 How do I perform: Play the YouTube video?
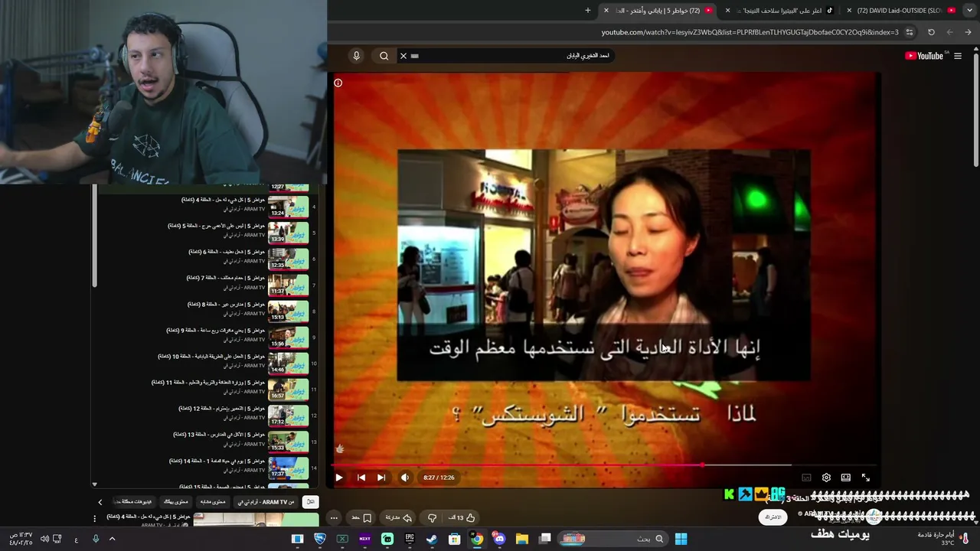339,478
